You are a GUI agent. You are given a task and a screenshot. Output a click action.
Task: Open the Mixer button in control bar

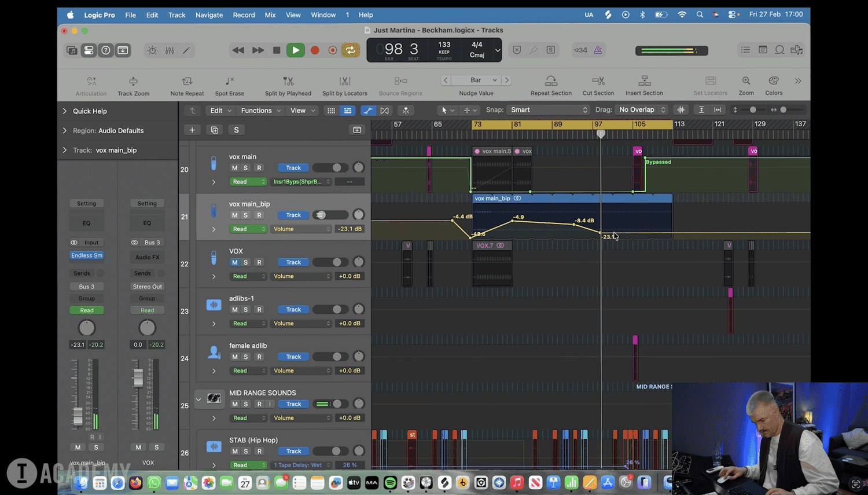[x=170, y=50]
